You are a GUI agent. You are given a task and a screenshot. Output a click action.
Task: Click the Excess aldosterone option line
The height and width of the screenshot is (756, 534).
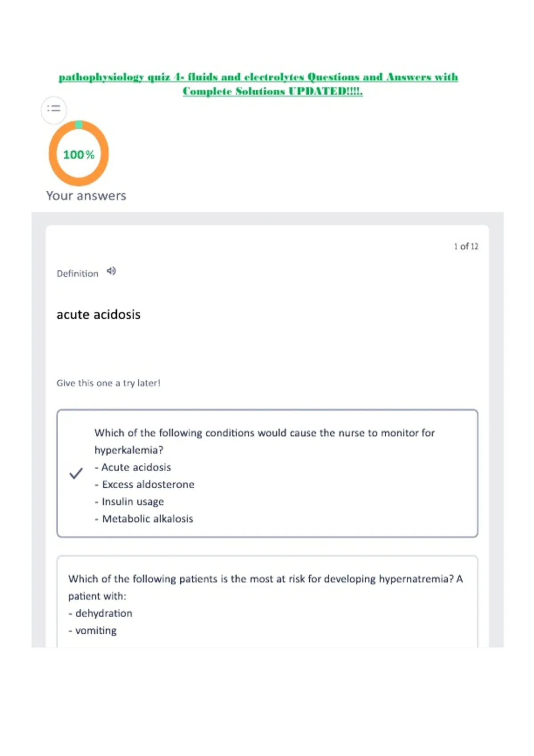point(145,484)
